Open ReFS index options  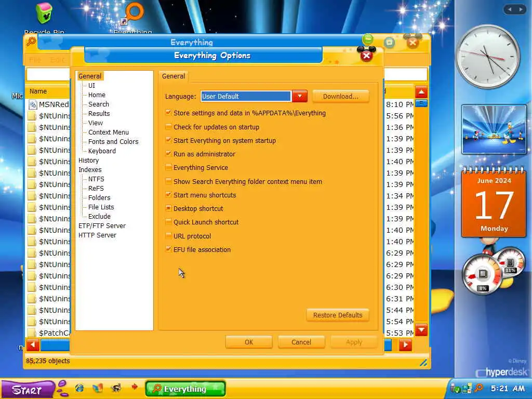pyautogui.click(x=96, y=188)
